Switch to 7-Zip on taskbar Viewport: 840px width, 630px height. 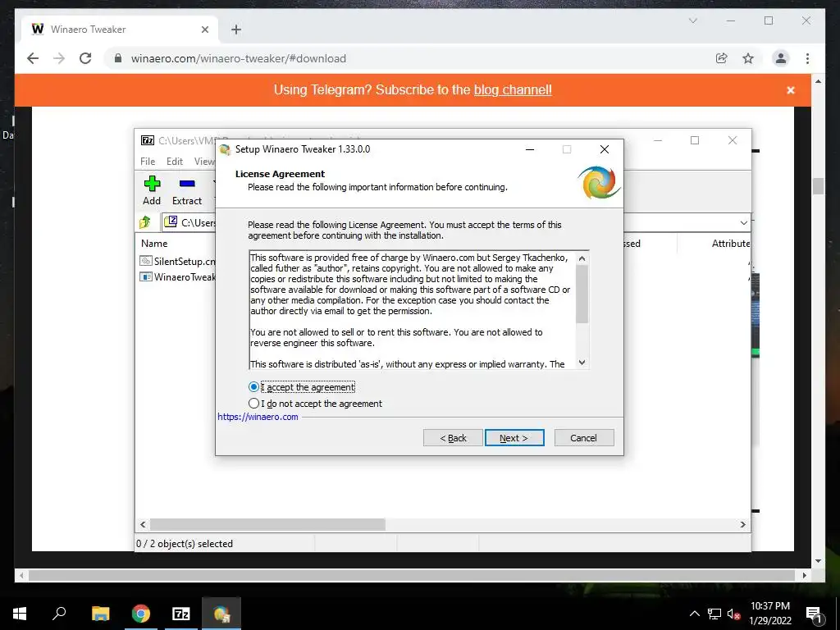coord(180,614)
